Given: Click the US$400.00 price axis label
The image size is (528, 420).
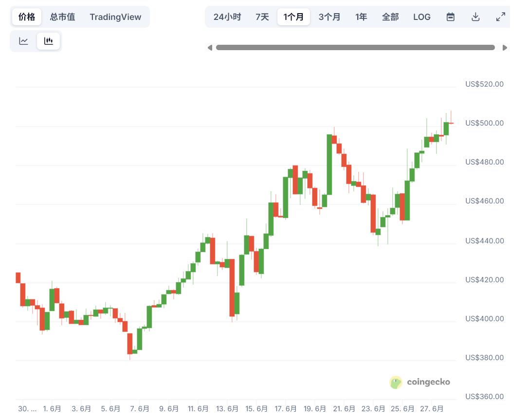Looking at the screenshot, I should click(x=484, y=319).
